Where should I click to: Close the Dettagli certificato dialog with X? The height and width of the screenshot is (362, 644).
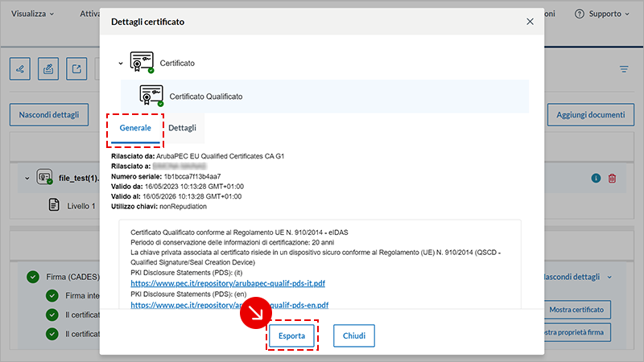530,22
